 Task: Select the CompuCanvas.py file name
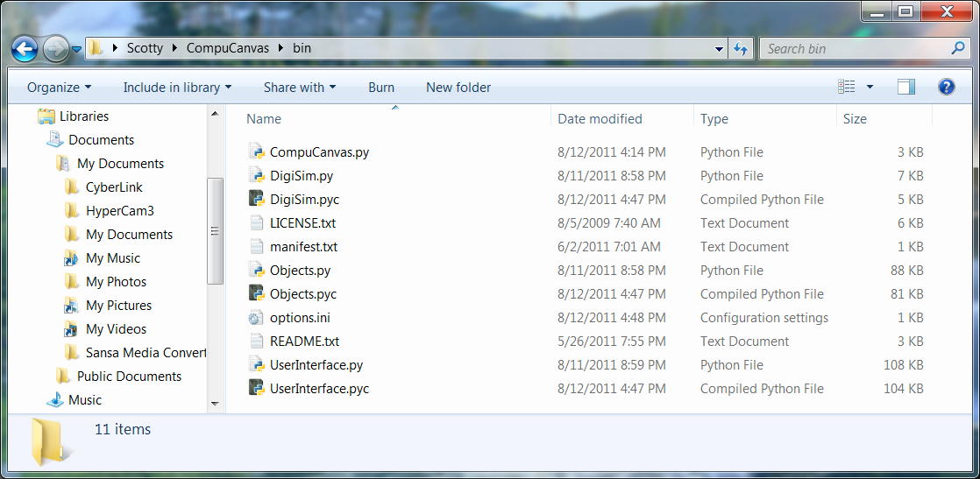(319, 151)
